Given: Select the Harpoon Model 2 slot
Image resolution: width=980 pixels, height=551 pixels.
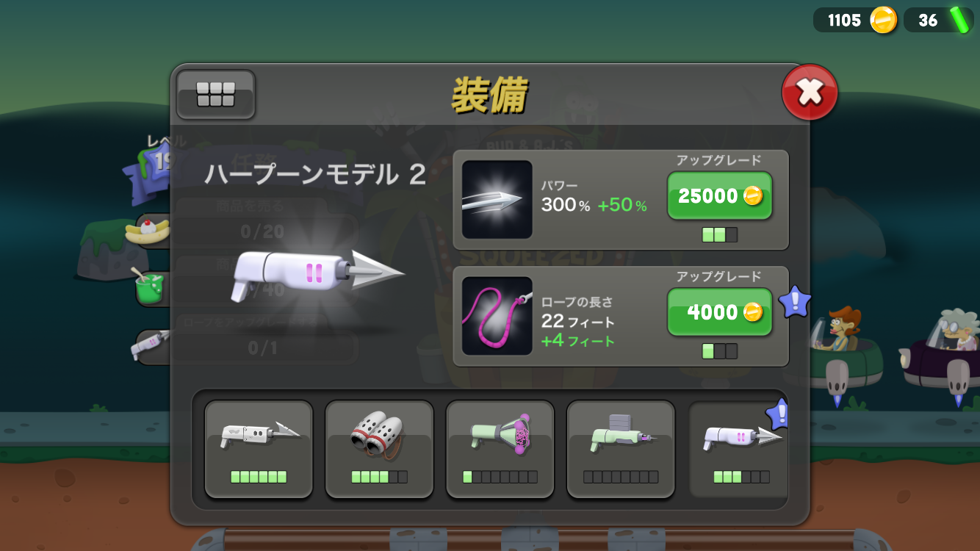Looking at the screenshot, I should tap(738, 449).
